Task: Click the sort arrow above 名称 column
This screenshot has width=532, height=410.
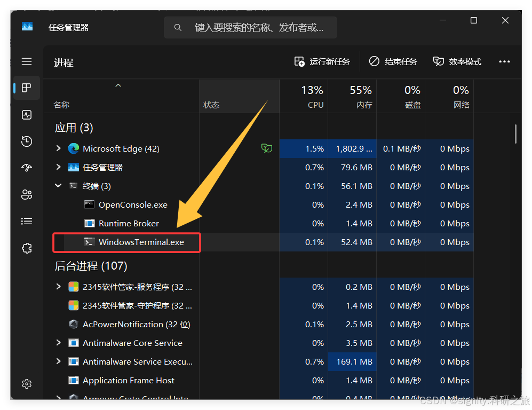Action: [x=118, y=85]
